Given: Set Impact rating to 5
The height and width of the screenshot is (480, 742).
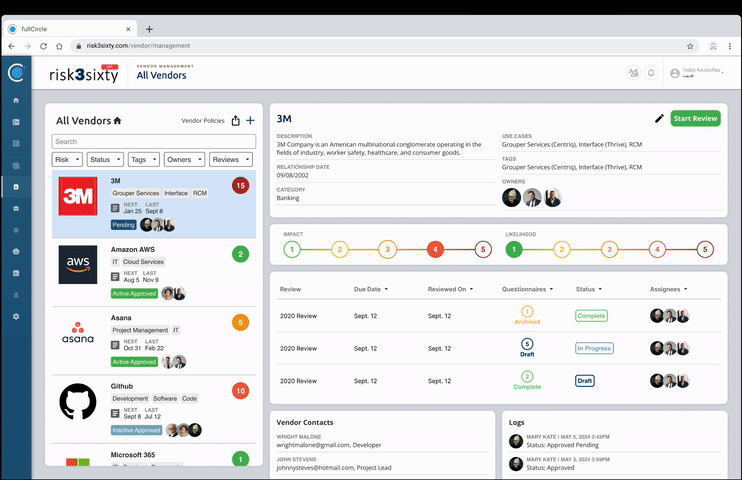Looking at the screenshot, I should pyautogui.click(x=483, y=249).
